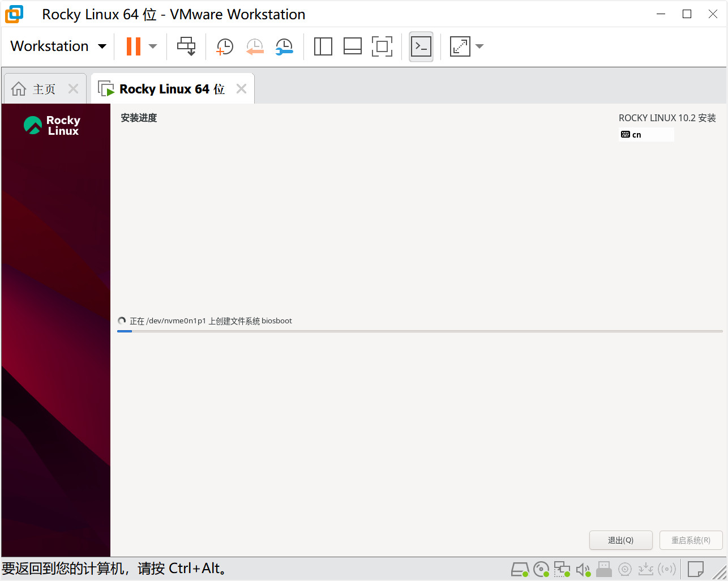Toggle the library sidebar view

[x=323, y=46]
